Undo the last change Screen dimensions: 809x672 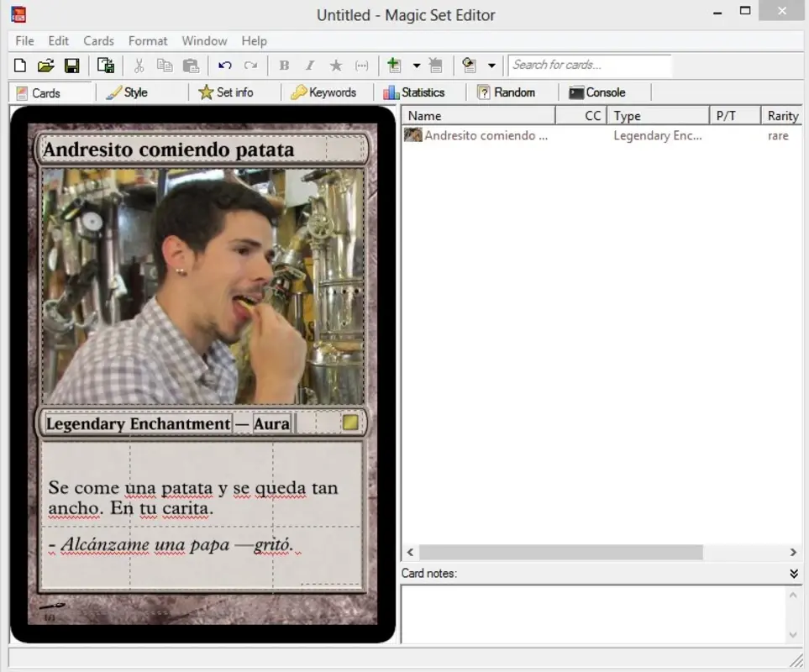(224, 66)
